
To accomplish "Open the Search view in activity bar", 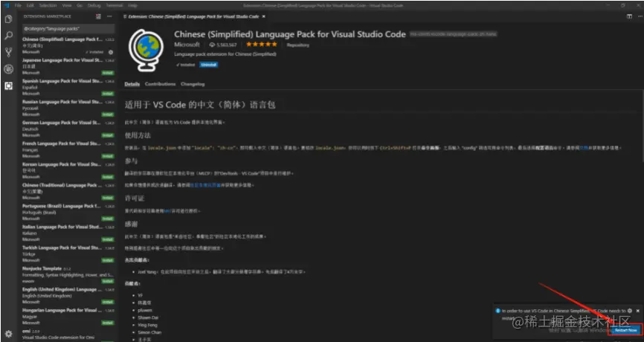I will pyautogui.click(x=8, y=36).
